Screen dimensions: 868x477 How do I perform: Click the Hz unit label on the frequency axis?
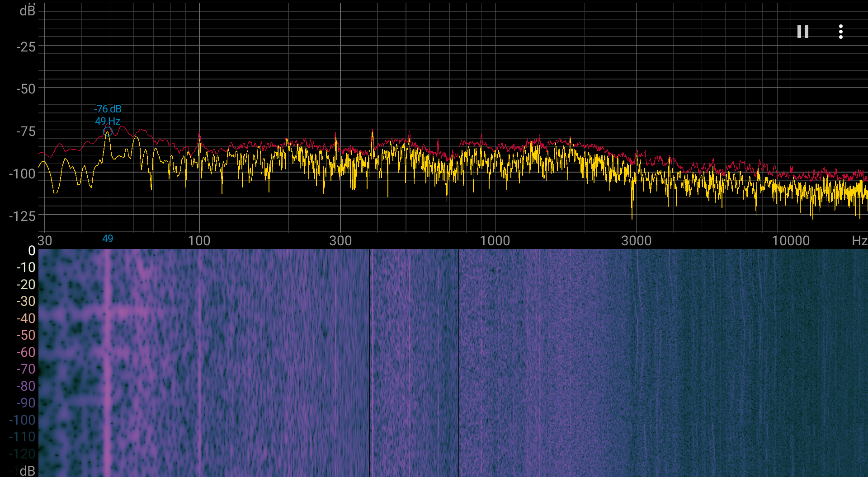(x=859, y=240)
